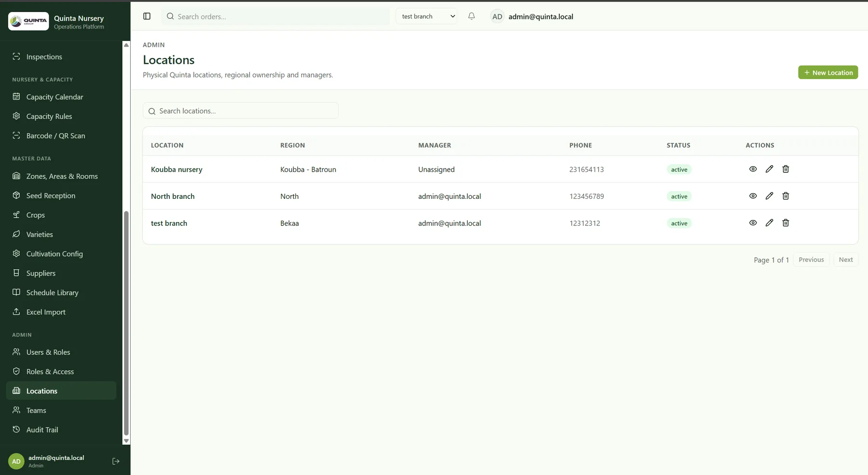Viewport: 868px width, 475px height.
Task: Open Barcode / QR Scan page
Action: click(61, 136)
